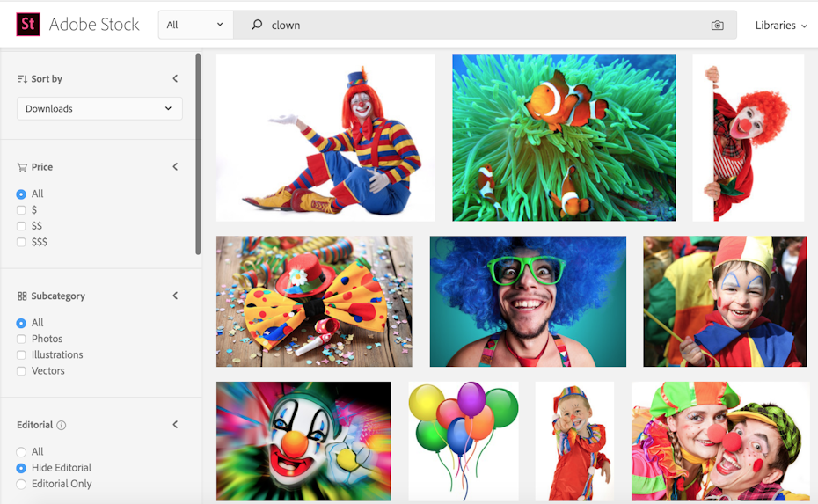Click the sidebar vertical scrollbar
Viewport: 818px width, 504px height.
click(x=198, y=154)
